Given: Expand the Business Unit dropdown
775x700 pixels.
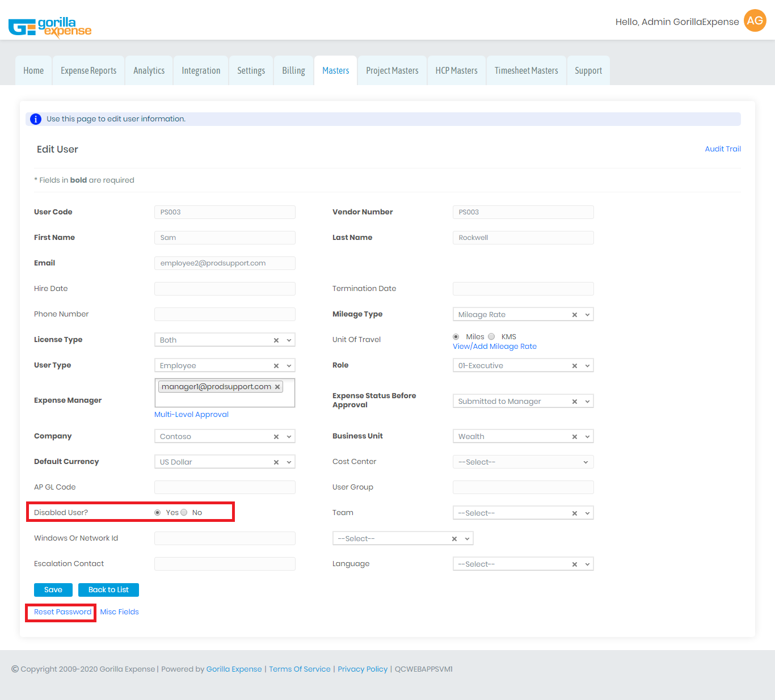Looking at the screenshot, I should (x=587, y=437).
